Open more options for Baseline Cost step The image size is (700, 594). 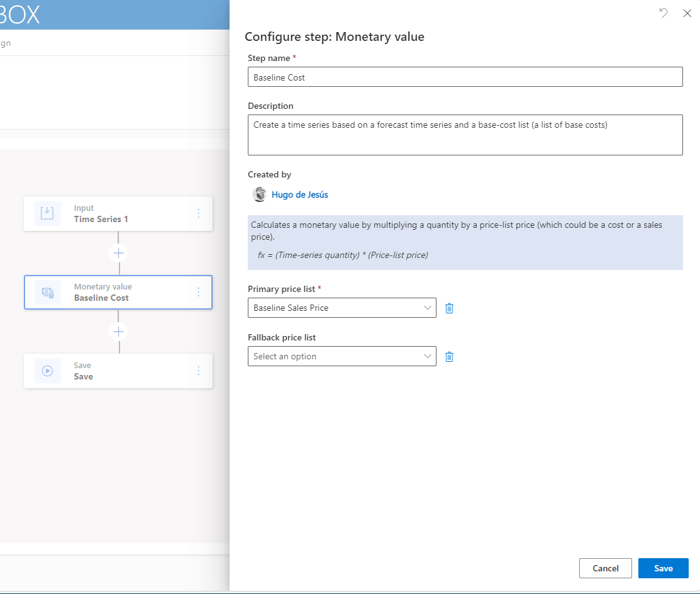[x=199, y=292]
